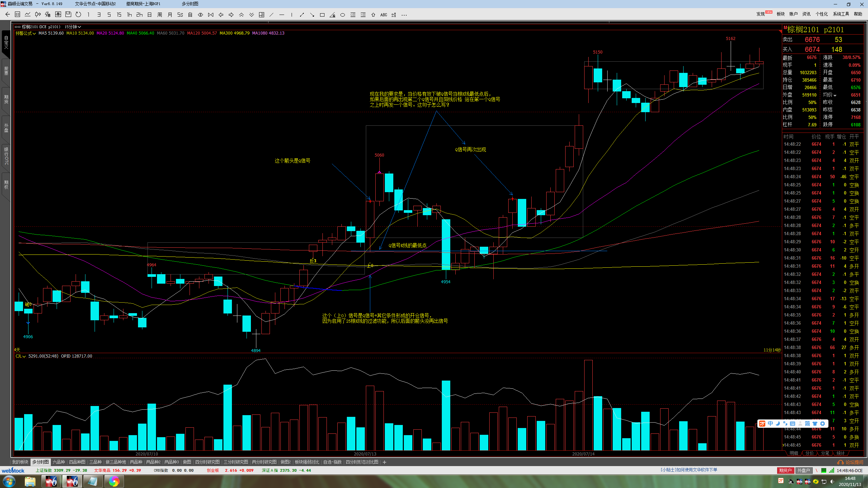This screenshot has width=868, height=488.
Task: Open the 四品种图 bottom tab
Action: coord(77,462)
